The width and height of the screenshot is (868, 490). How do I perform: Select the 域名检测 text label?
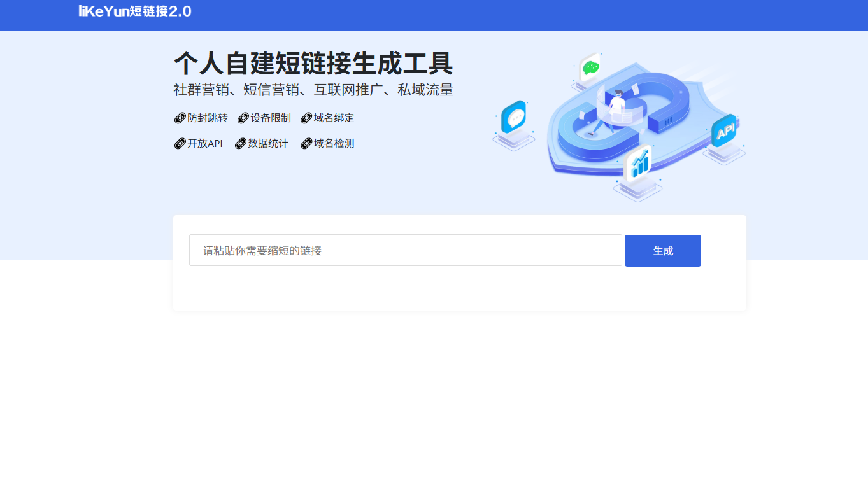tap(334, 144)
